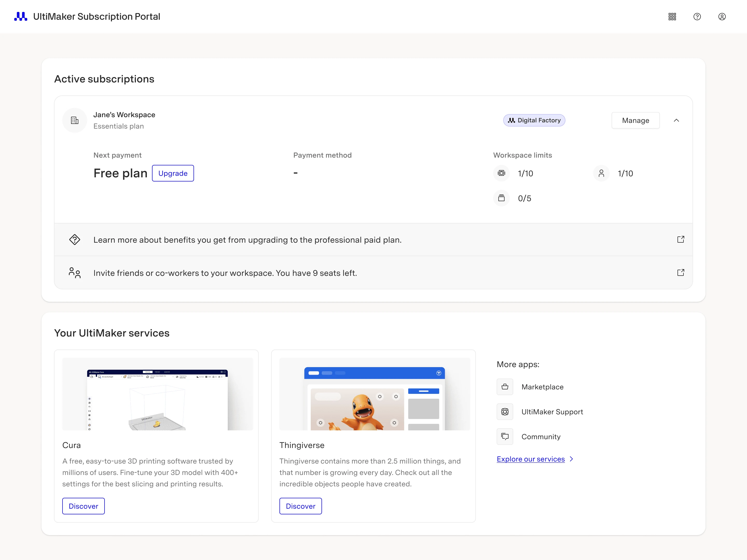Discover more about Thingiverse
Screen dimensions: 747x560
tap(301, 506)
